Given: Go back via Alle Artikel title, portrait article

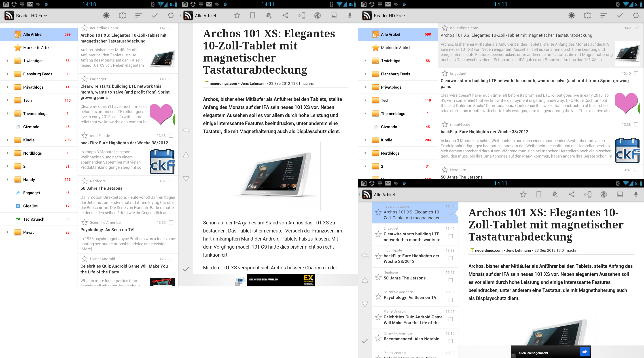Looking at the screenshot, I should pyautogui.click(x=205, y=15).
